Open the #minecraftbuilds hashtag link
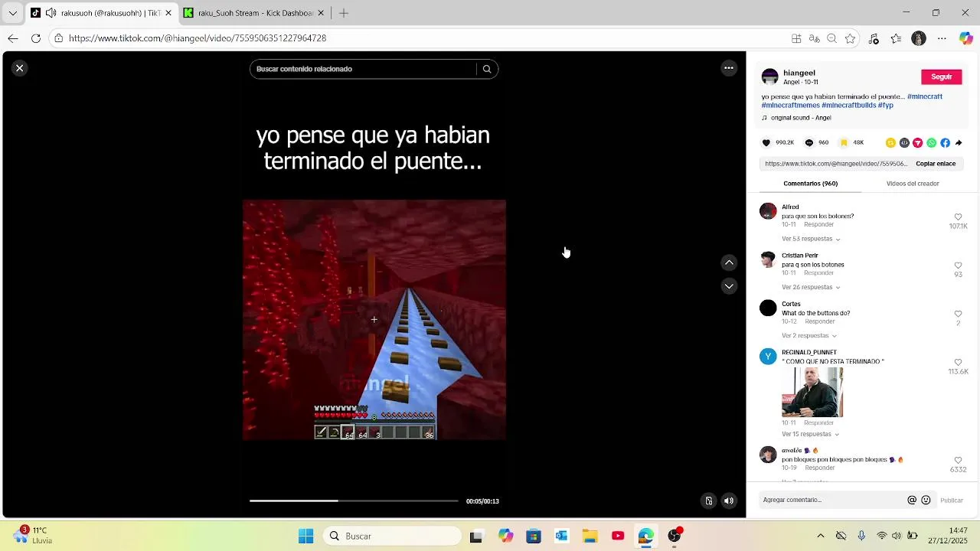 click(x=848, y=105)
